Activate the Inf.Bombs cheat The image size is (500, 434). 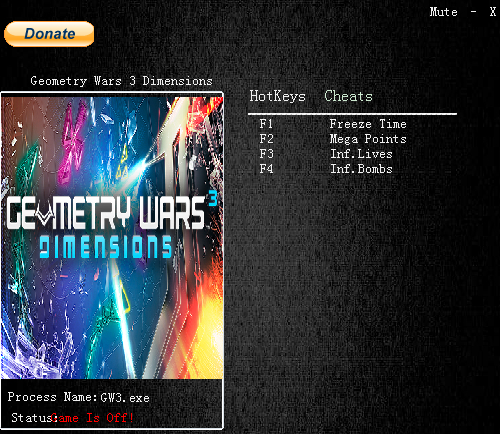361,169
